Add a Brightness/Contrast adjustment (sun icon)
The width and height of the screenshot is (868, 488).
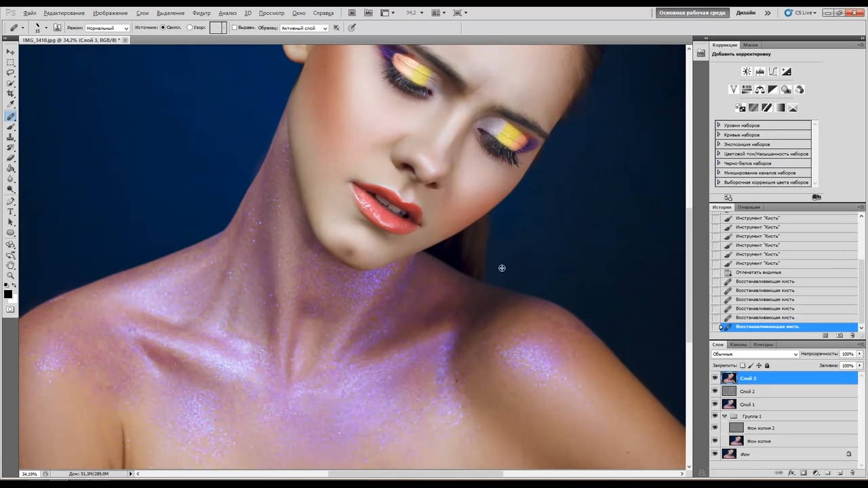(747, 72)
